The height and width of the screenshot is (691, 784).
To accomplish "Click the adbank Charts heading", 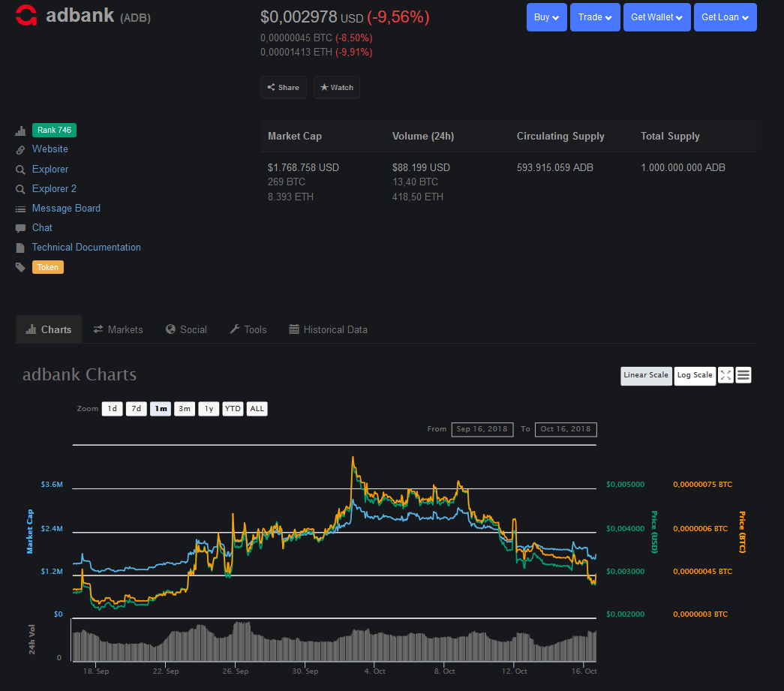I will [80, 374].
